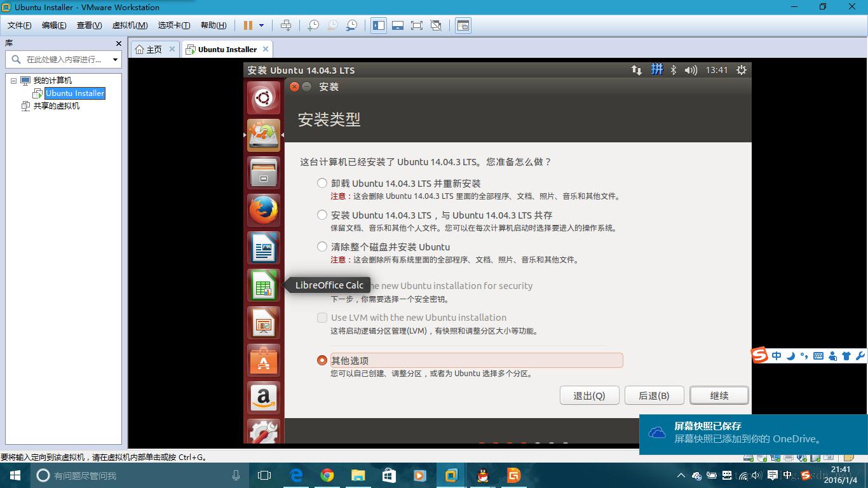868x488 pixels.
Task: Click the Unity mode toolbar icon
Action: click(x=436, y=25)
